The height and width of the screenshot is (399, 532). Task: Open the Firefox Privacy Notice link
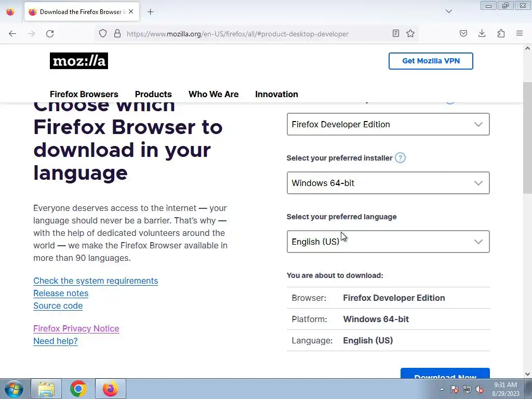[76, 329]
